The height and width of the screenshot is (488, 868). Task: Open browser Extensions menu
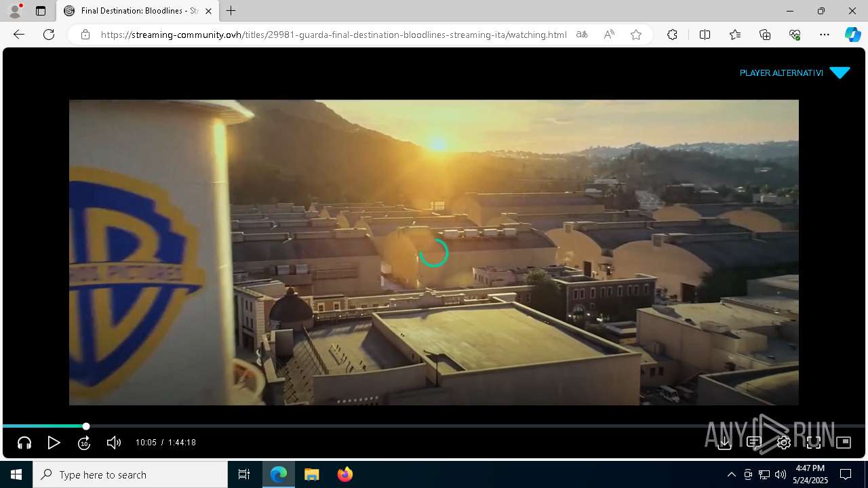click(x=672, y=35)
